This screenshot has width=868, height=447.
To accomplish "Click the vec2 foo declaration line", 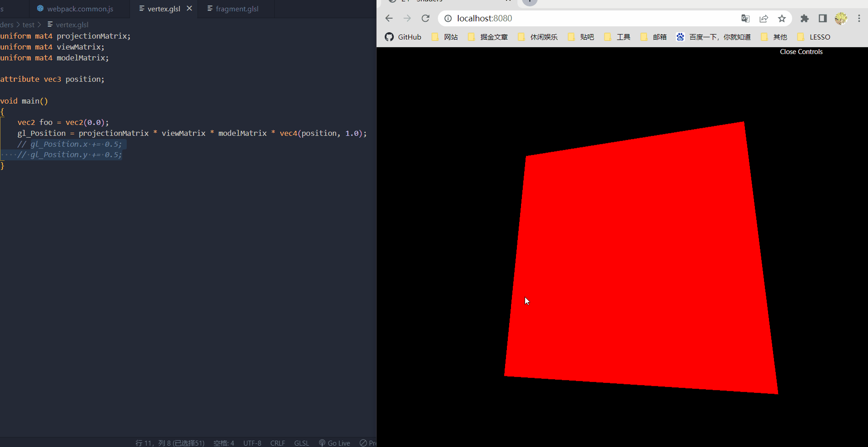I will tap(63, 122).
